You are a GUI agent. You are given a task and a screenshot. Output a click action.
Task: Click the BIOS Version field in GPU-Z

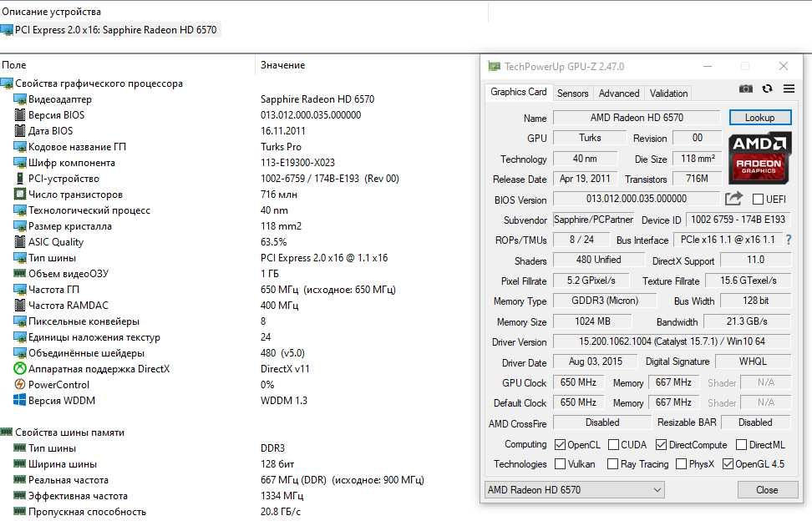637,199
